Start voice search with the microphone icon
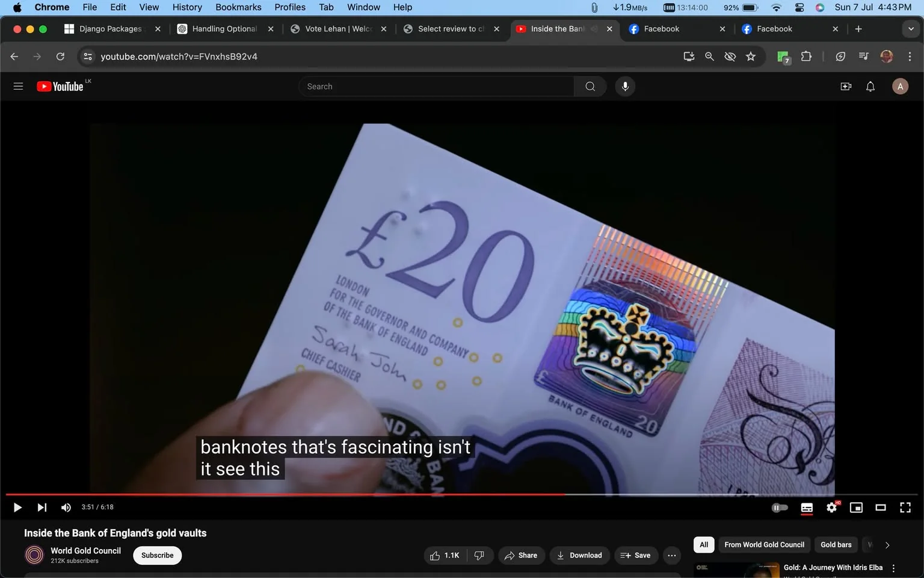 625,87
